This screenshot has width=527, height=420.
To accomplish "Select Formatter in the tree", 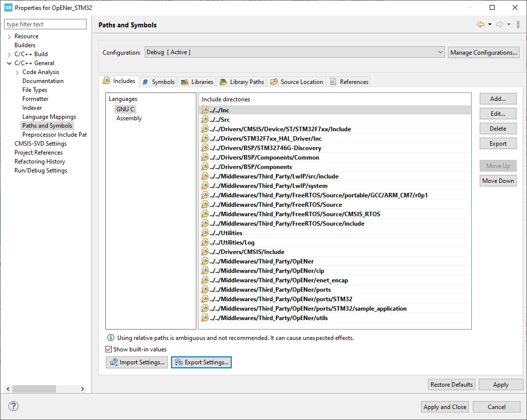I will [35, 99].
